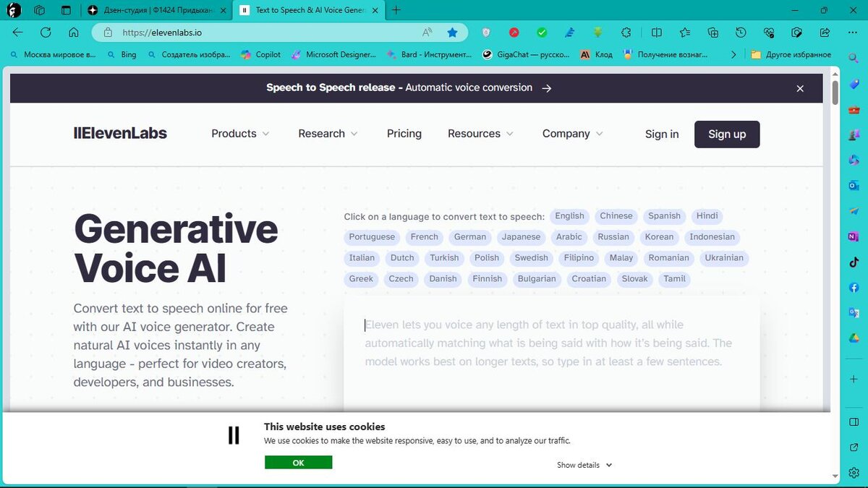868x488 pixels.
Task: Open Google Drive in the Edge sidebar
Action: point(854,338)
